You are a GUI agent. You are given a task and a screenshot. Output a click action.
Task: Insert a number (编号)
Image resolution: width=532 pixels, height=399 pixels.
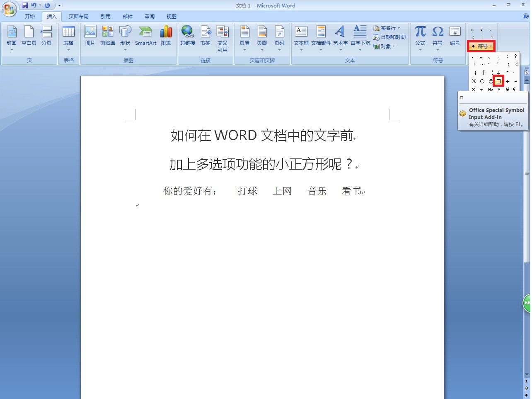[455, 36]
